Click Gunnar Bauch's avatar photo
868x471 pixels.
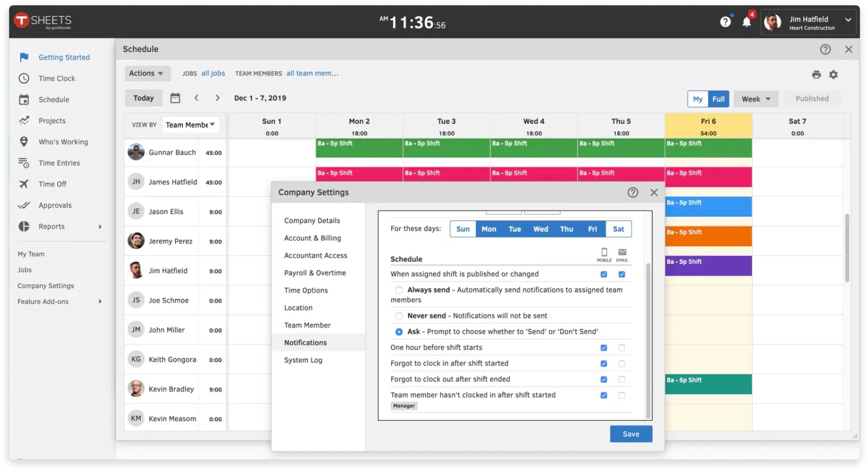click(136, 152)
